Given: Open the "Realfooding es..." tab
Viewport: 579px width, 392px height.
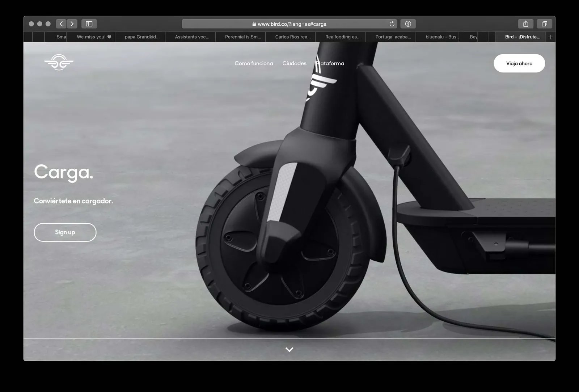Looking at the screenshot, I should [x=341, y=37].
